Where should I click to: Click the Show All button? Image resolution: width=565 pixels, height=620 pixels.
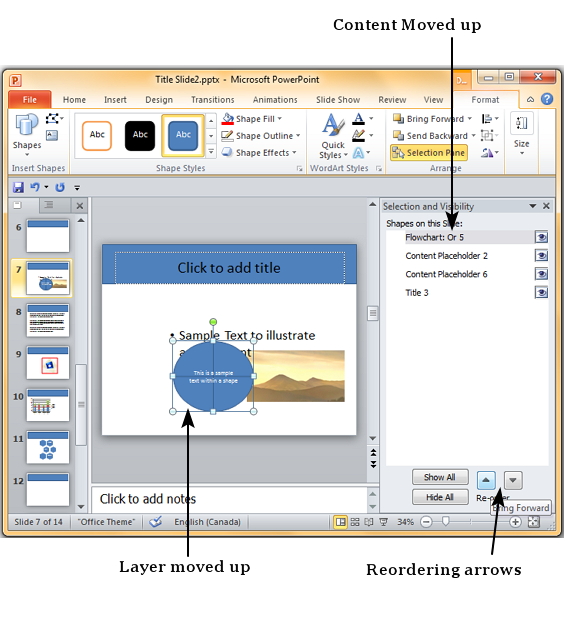click(440, 477)
